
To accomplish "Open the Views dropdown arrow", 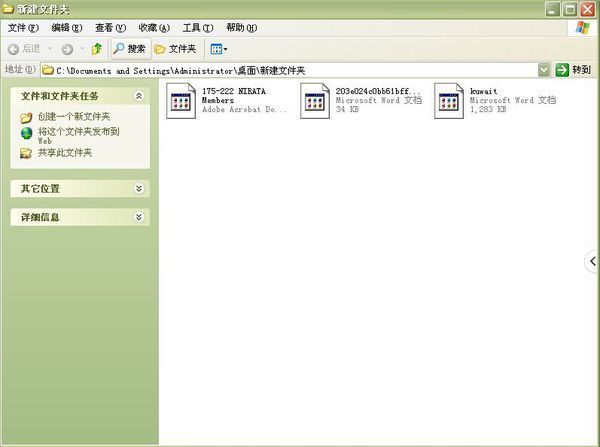I will (x=226, y=49).
